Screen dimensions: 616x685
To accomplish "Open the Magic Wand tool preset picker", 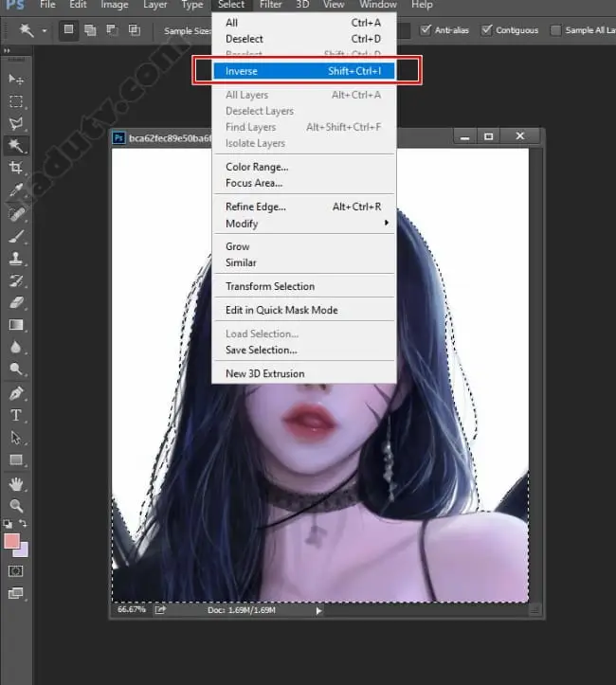I will click(45, 30).
